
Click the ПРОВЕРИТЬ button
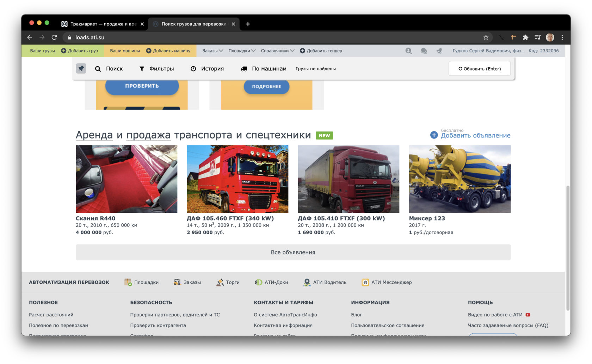pos(142,86)
